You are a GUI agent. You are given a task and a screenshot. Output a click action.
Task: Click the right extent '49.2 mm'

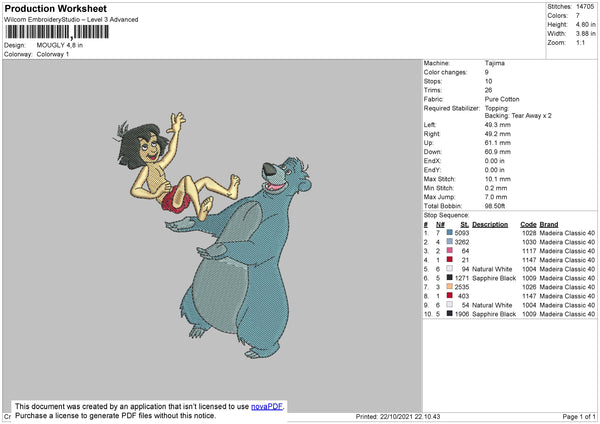pyautogui.click(x=497, y=134)
